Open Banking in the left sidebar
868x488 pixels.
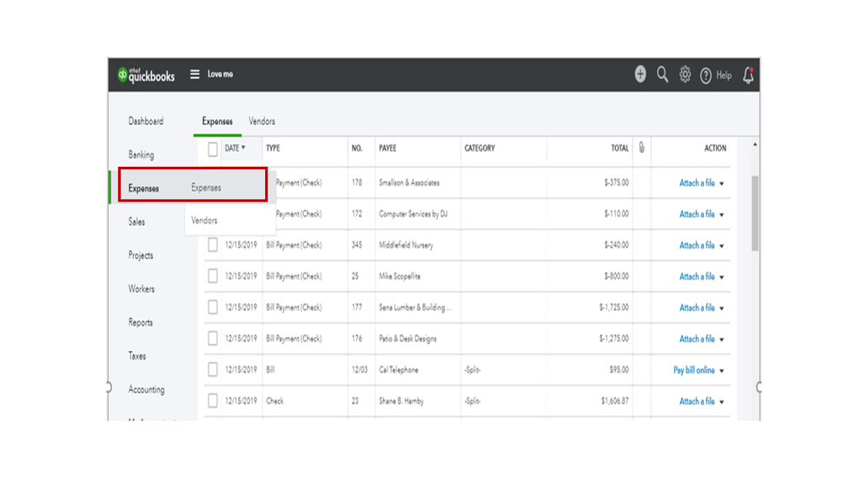coord(141,155)
